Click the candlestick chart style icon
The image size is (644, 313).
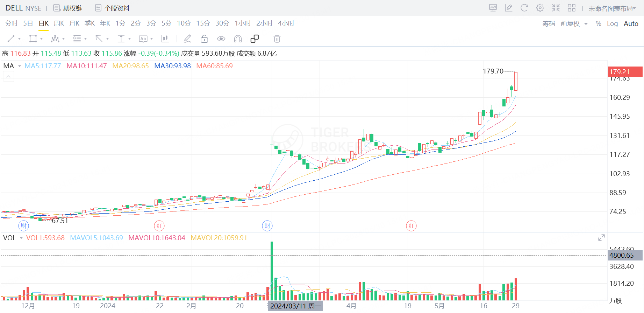coord(165,39)
